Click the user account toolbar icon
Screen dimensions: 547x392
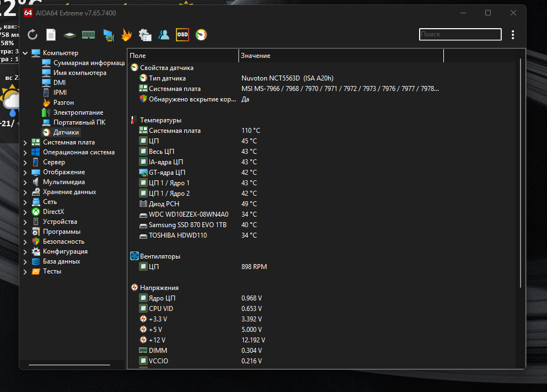coord(164,35)
